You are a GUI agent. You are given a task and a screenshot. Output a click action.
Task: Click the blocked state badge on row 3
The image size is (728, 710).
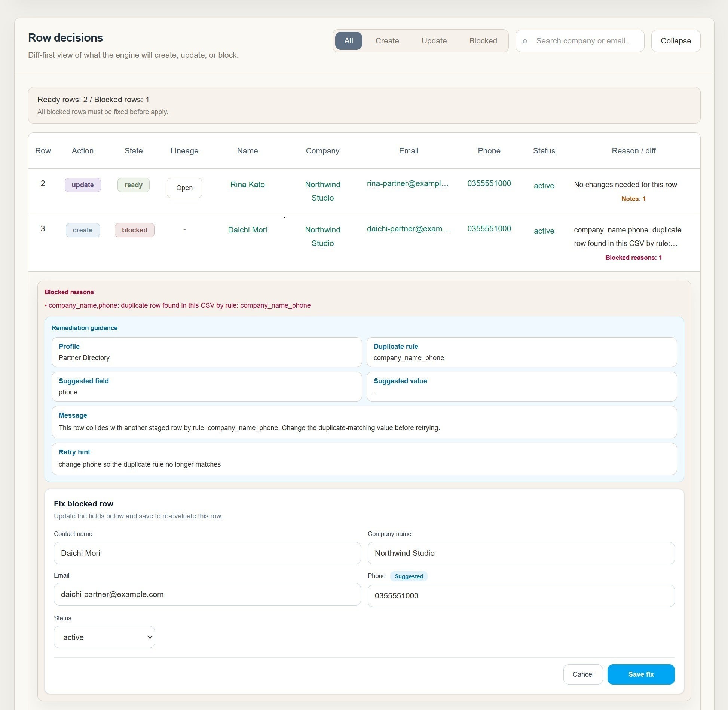(134, 230)
